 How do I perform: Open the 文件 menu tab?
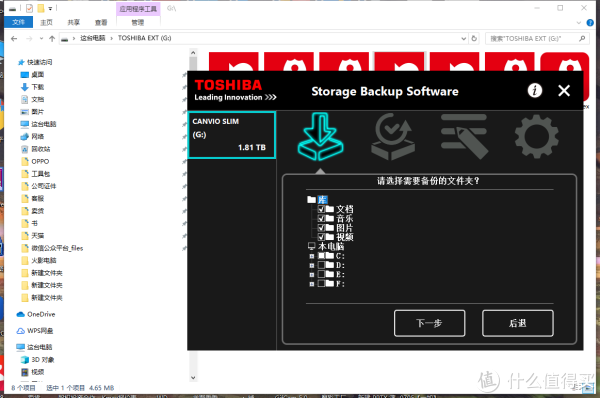coord(18,22)
